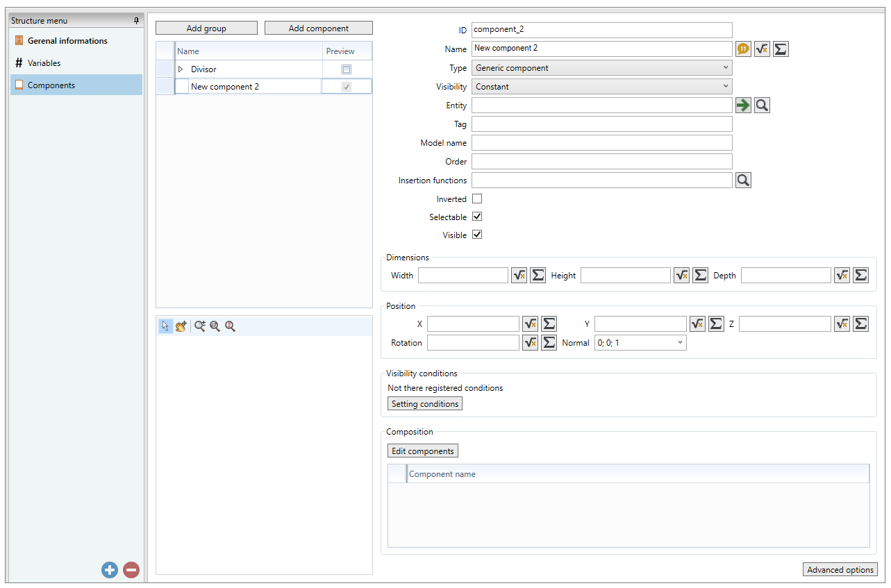This screenshot has height=588, width=891.
Task: Click the Tag input field
Action: tap(602, 124)
